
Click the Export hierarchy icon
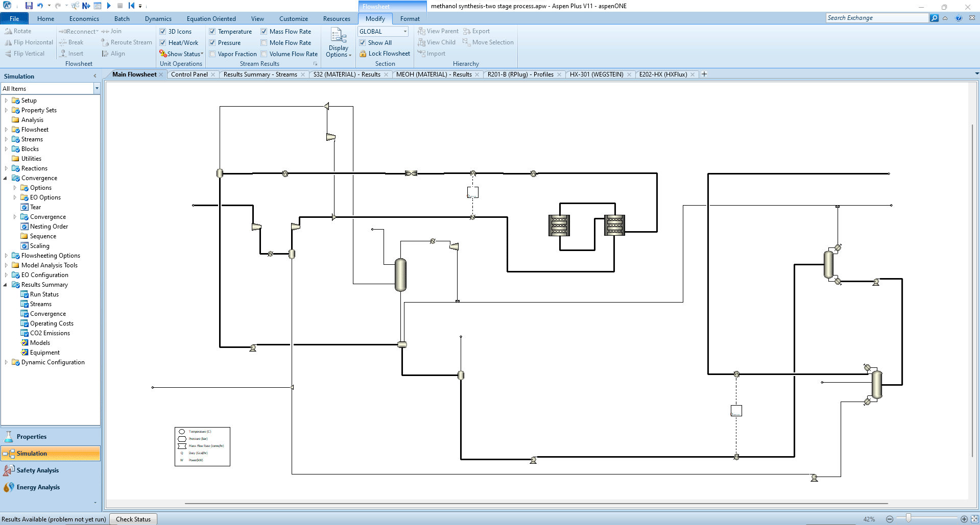pos(467,31)
